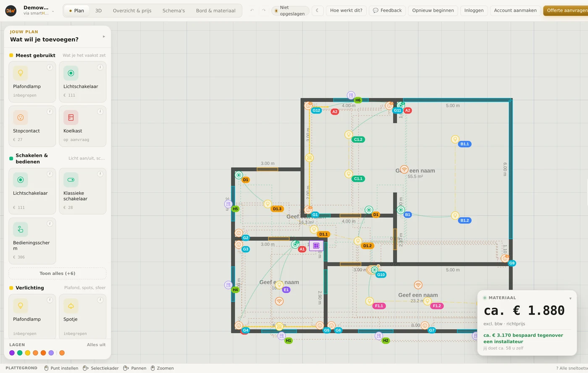Open the Feedback button
Viewport: 588px width, 373px height.
point(387,10)
